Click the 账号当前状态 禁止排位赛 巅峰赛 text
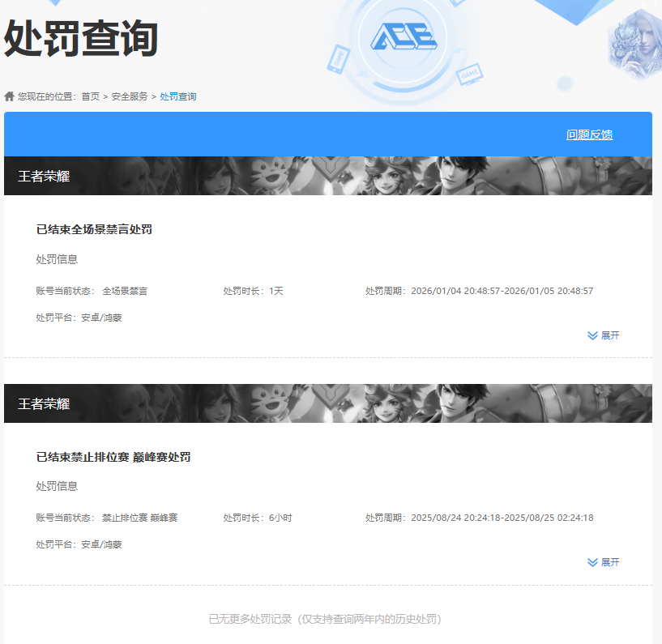The image size is (662, 644). click(x=107, y=518)
